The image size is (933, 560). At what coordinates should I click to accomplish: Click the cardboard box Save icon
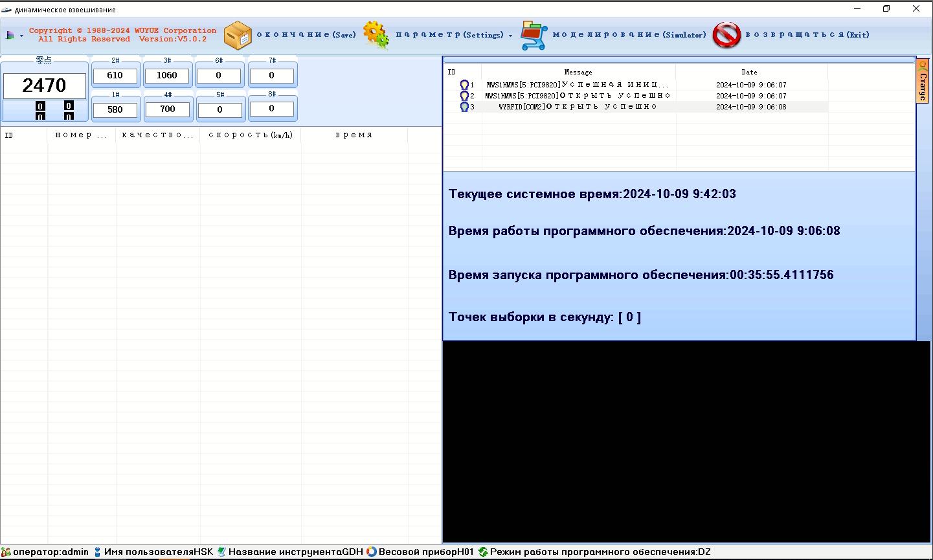pyautogui.click(x=238, y=35)
